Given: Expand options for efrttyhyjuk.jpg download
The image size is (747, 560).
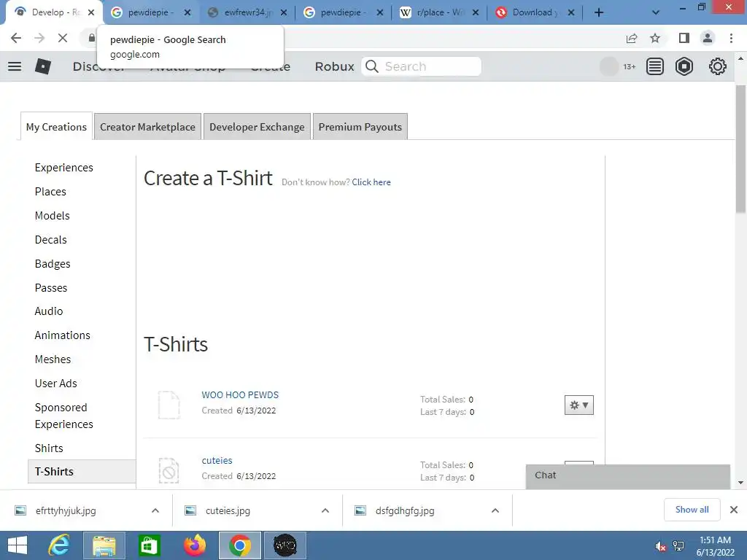Looking at the screenshot, I should pyautogui.click(x=155, y=510).
